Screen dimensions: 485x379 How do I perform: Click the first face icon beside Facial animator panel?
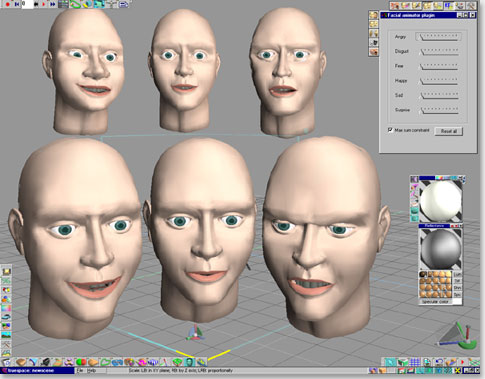coord(373,15)
